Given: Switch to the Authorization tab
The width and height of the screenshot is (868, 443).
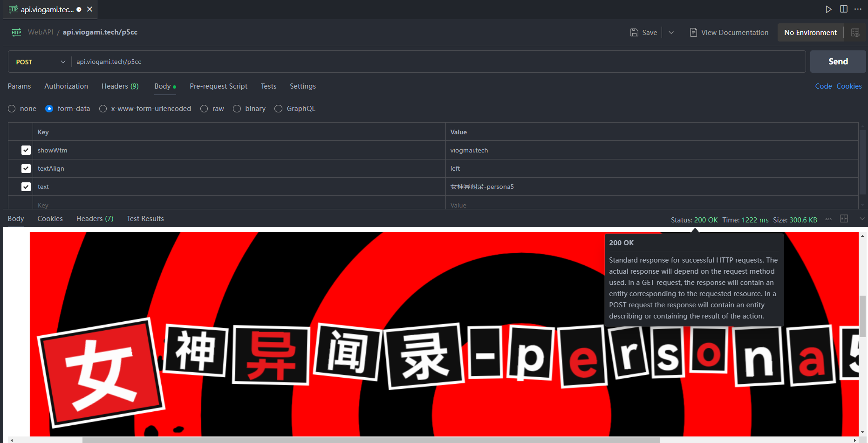Looking at the screenshot, I should (66, 86).
